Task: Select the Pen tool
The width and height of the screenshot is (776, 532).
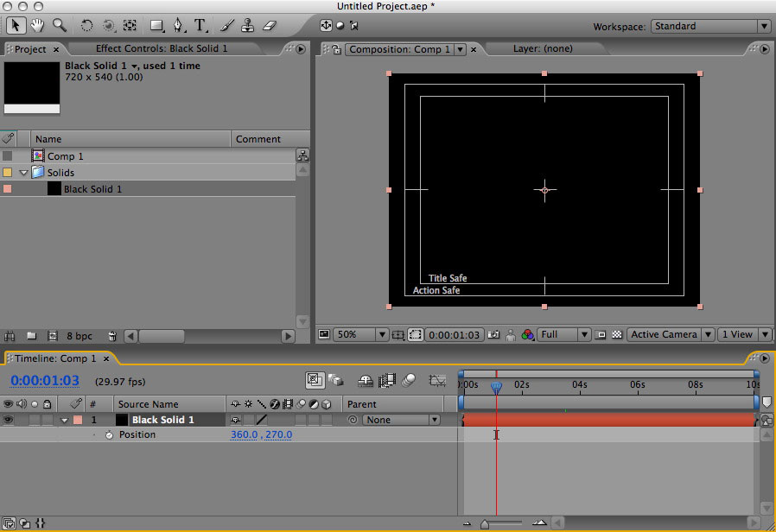Action: tap(179, 25)
